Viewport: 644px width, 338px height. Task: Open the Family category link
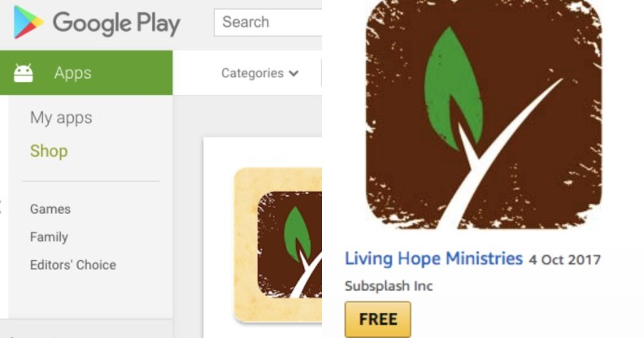pos(49,237)
